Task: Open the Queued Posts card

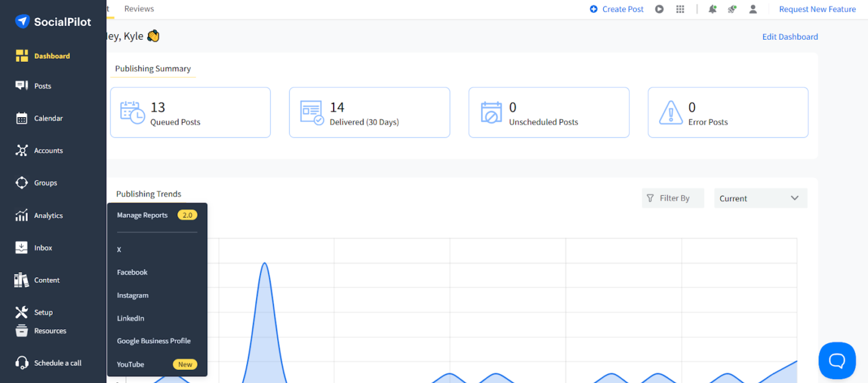Action: pos(190,112)
